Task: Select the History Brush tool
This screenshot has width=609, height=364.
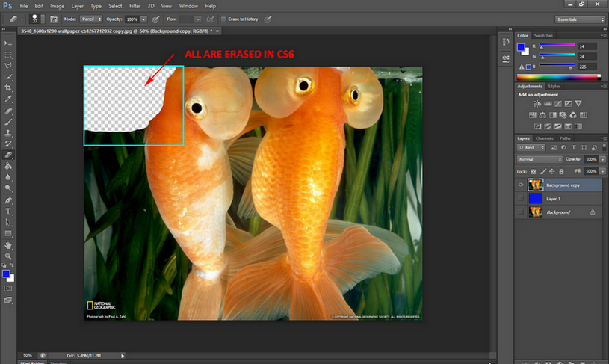Action: [x=8, y=144]
